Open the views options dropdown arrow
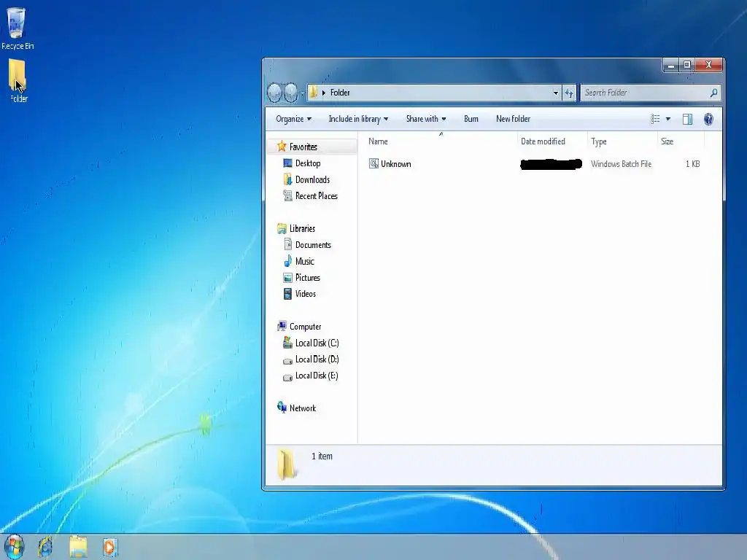Viewport: 747px width, 560px height. pyautogui.click(x=668, y=119)
